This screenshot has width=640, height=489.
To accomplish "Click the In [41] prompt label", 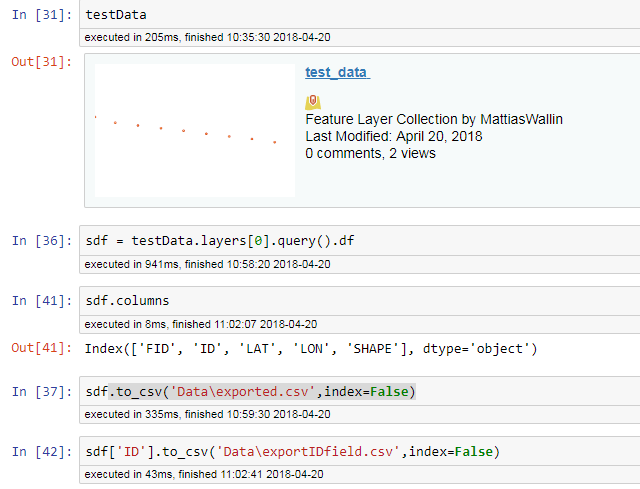I will pos(42,301).
